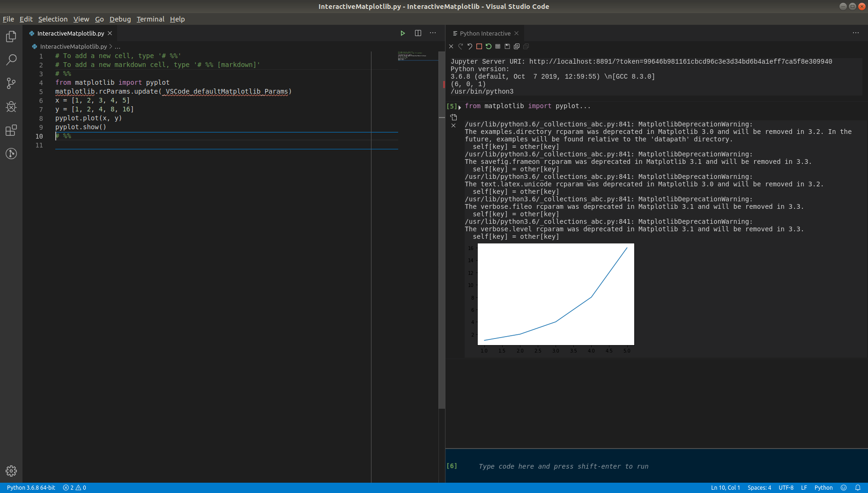The height and width of the screenshot is (493, 868).
Task: Open the Go menu
Action: (x=99, y=19)
